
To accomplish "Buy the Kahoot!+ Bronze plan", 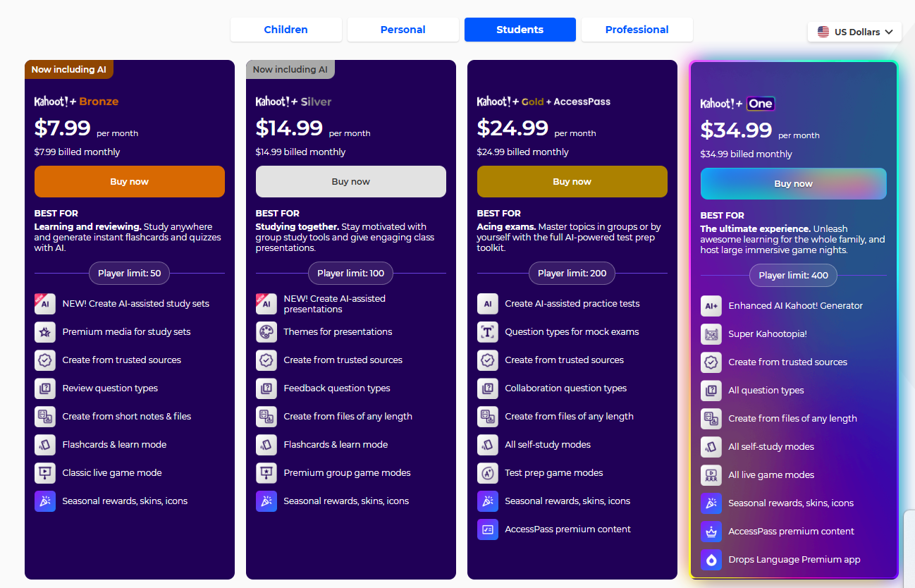I will pyautogui.click(x=130, y=181).
